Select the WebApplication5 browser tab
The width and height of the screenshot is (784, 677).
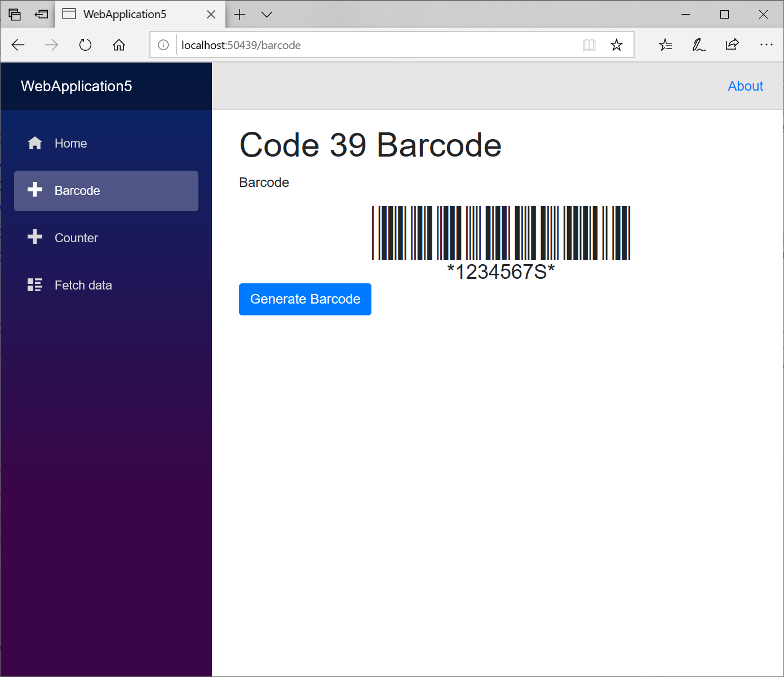click(140, 14)
